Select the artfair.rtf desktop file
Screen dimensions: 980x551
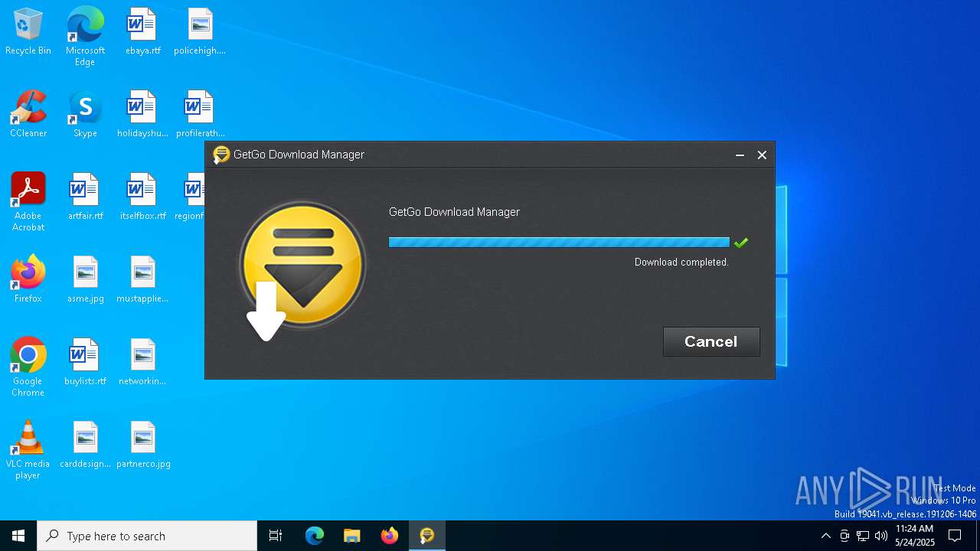pyautogui.click(x=85, y=197)
